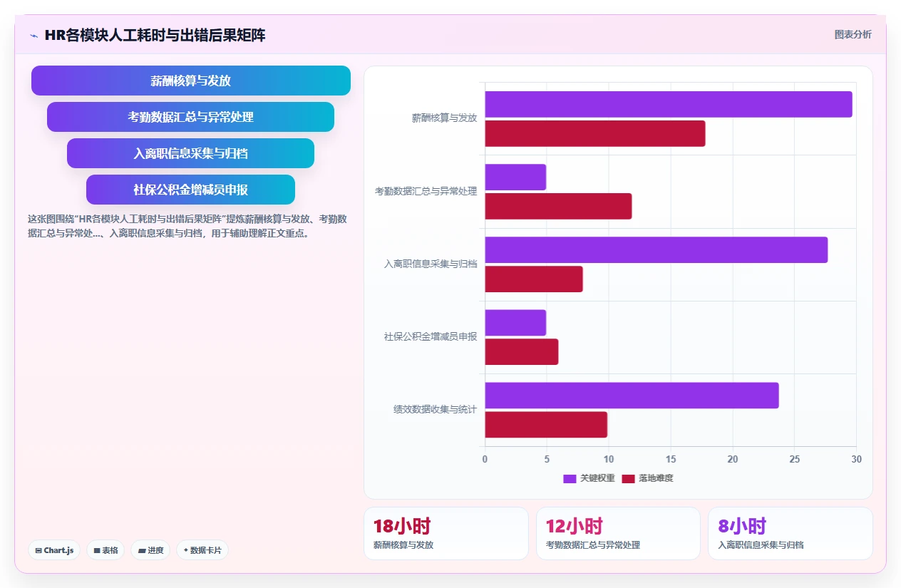Click the header icon beside the HR title

(34, 35)
